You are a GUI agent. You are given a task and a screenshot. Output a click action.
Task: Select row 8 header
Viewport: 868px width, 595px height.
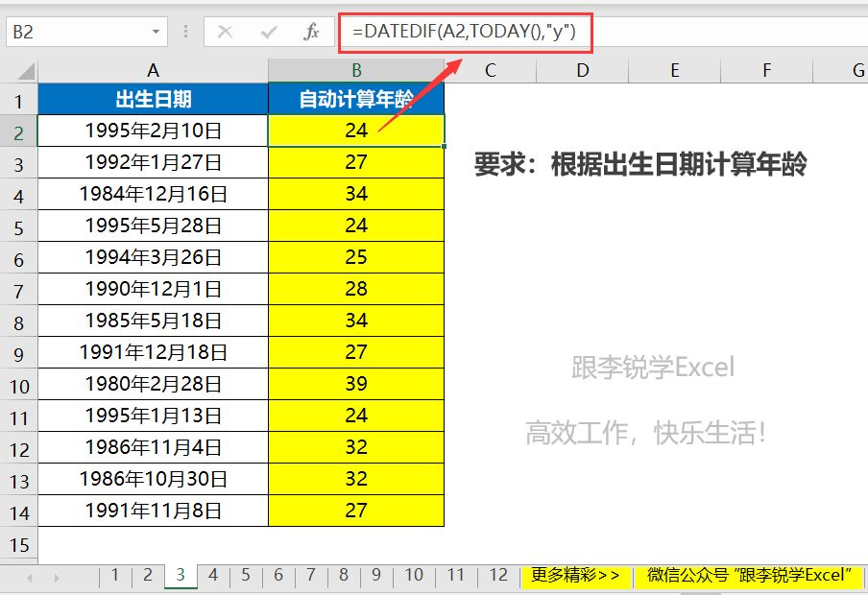pyautogui.click(x=18, y=321)
